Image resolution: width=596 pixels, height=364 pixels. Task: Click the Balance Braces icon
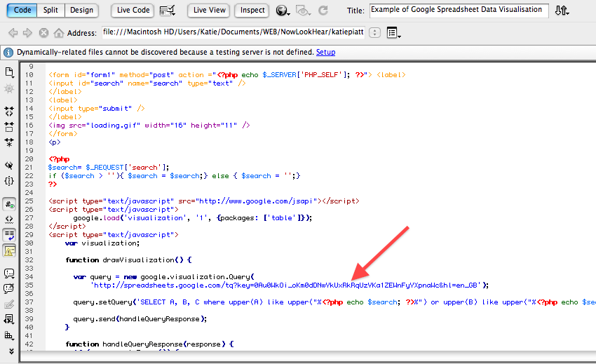coord(9,181)
